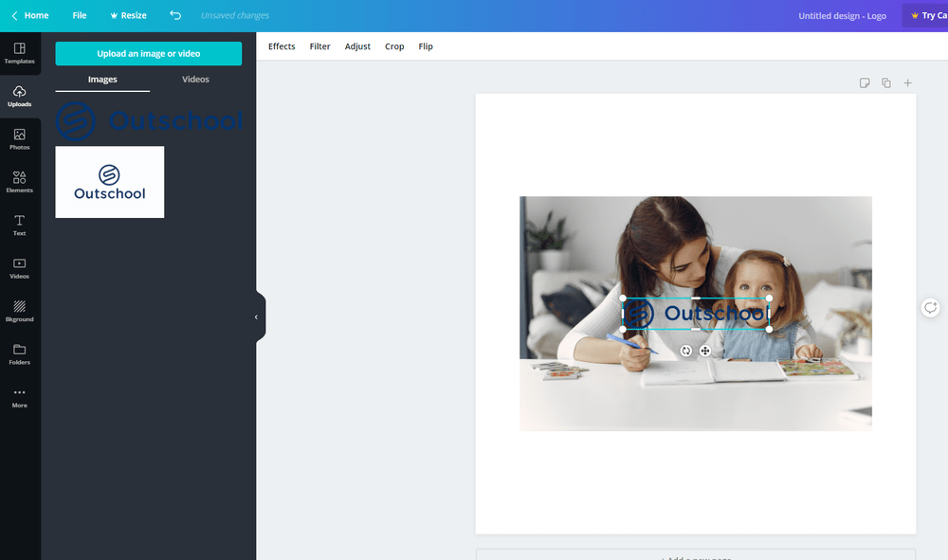Screen dimensions: 948x560
Task: Expand the More sidebar options
Action: (x=19, y=397)
